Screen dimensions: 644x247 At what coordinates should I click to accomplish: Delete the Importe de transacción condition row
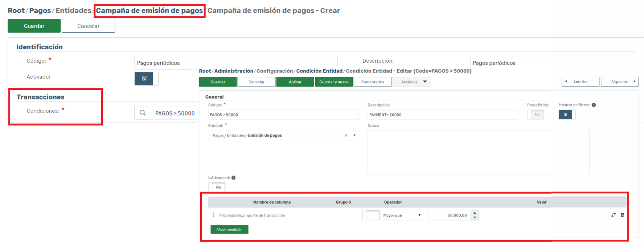coord(622,215)
